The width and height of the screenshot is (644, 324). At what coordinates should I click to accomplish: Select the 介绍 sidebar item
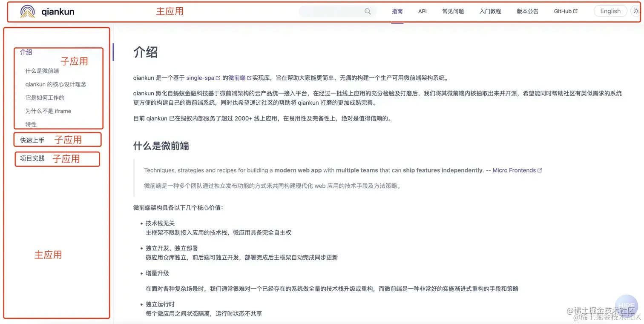[x=26, y=52]
